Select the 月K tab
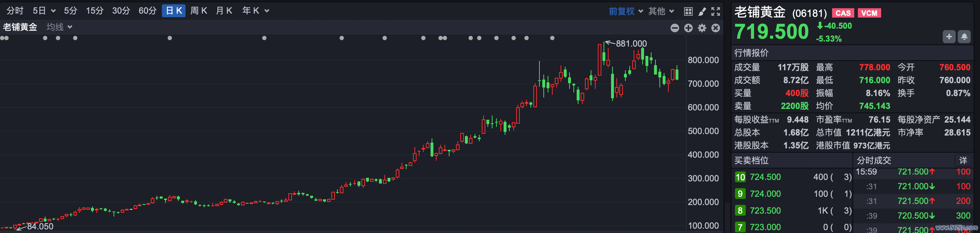The height and width of the screenshot is (233, 980). coord(224,11)
